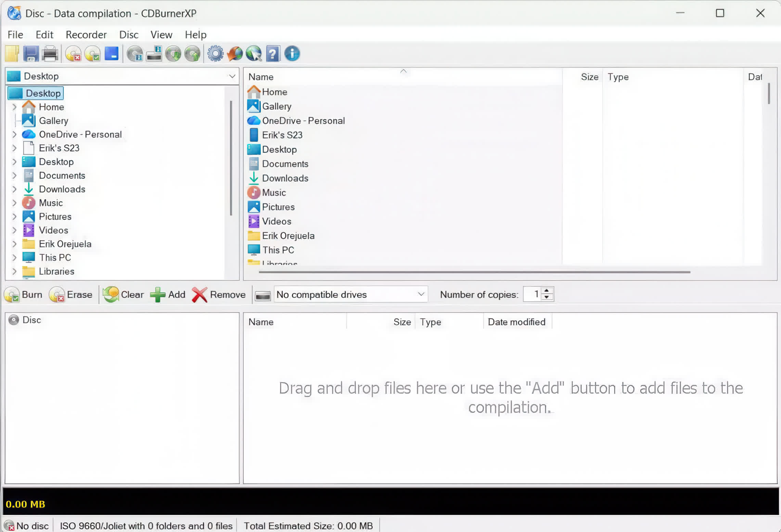781x532 pixels.
Task: Click the Print printer icon in toolbar
Action: 50,54
